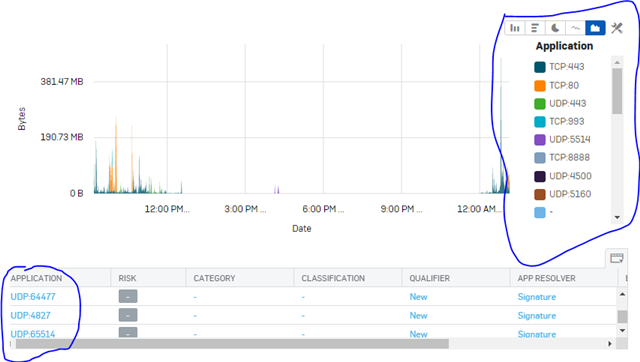Select the line chart view icon

point(575,28)
